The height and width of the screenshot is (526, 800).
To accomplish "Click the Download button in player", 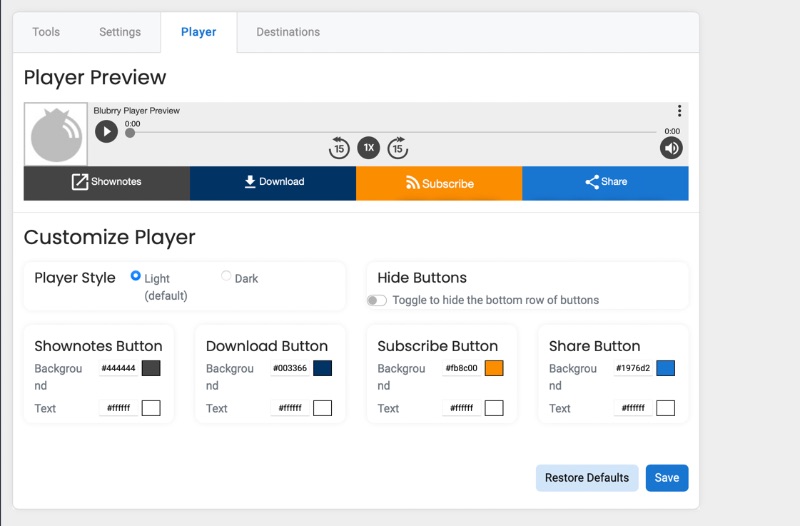I will point(273,183).
